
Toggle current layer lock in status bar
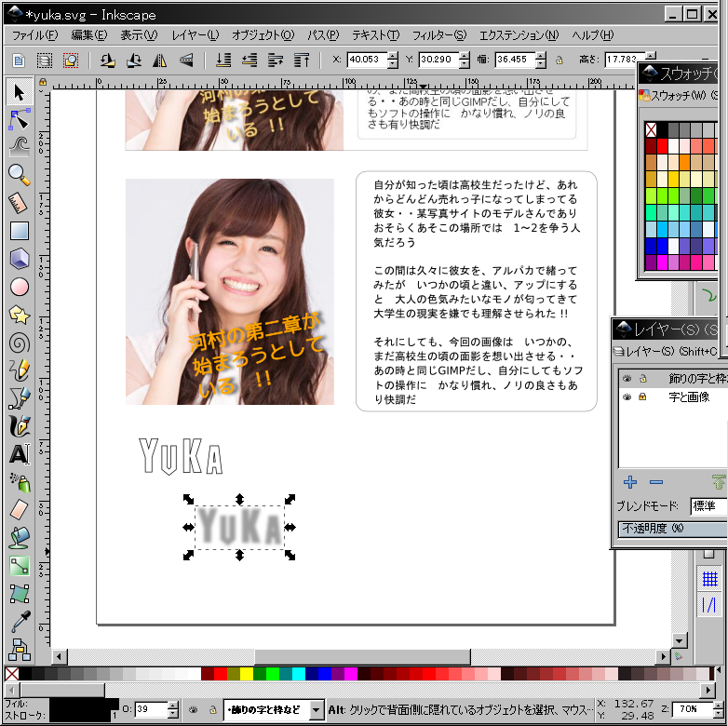point(212,709)
